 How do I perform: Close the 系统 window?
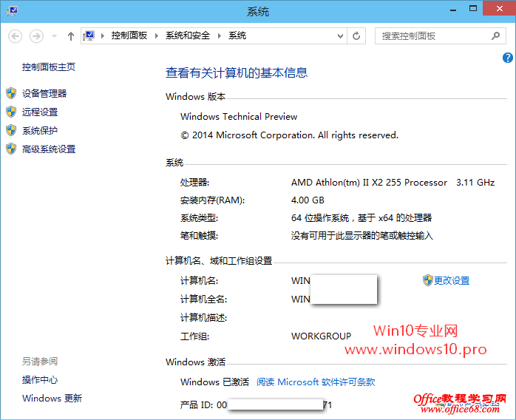click(x=499, y=9)
